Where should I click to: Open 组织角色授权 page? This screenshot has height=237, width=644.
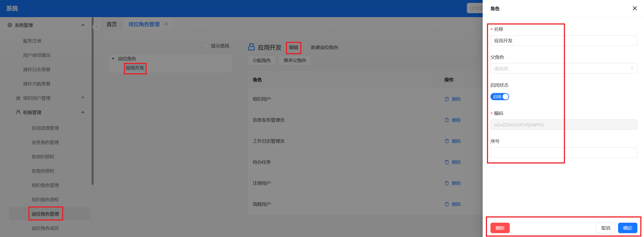tap(45, 199)
